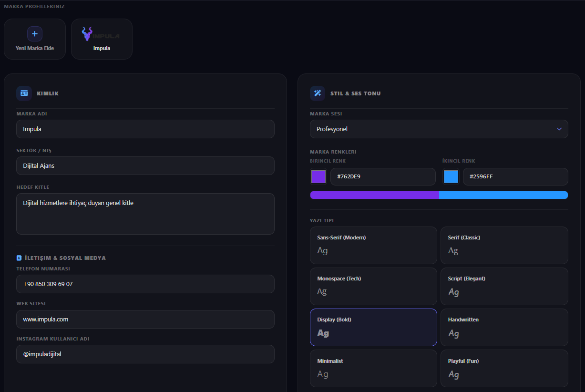Click the Kimlik ID card icon
The height and width of the screenshot is (392, 585).
pyautogui.click(x=24, y=93)
